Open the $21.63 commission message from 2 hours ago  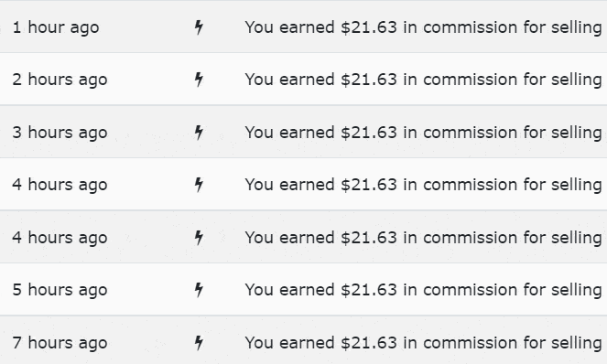(424, 80)
